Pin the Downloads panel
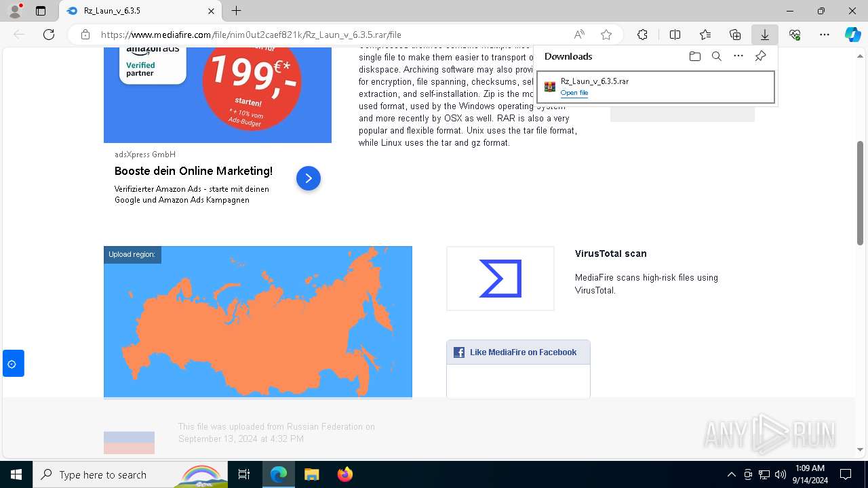 tap(760, 56)
